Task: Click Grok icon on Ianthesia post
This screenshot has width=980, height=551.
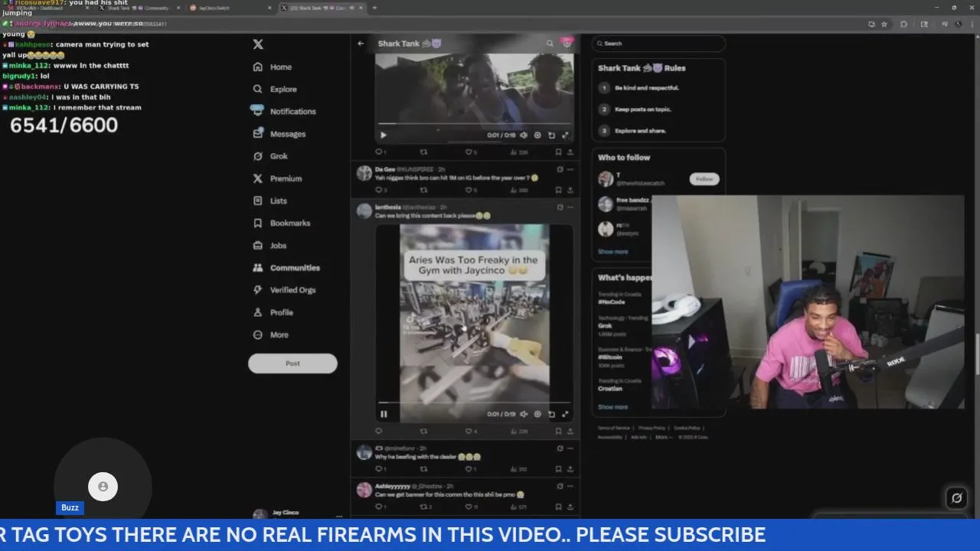Action: [560, 207]
